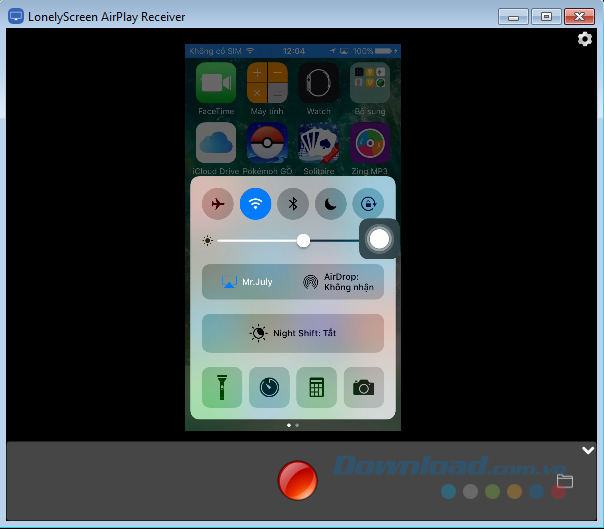
Task: Open the calculator shortcut in Control Center
Action: [x=316, y=388]
